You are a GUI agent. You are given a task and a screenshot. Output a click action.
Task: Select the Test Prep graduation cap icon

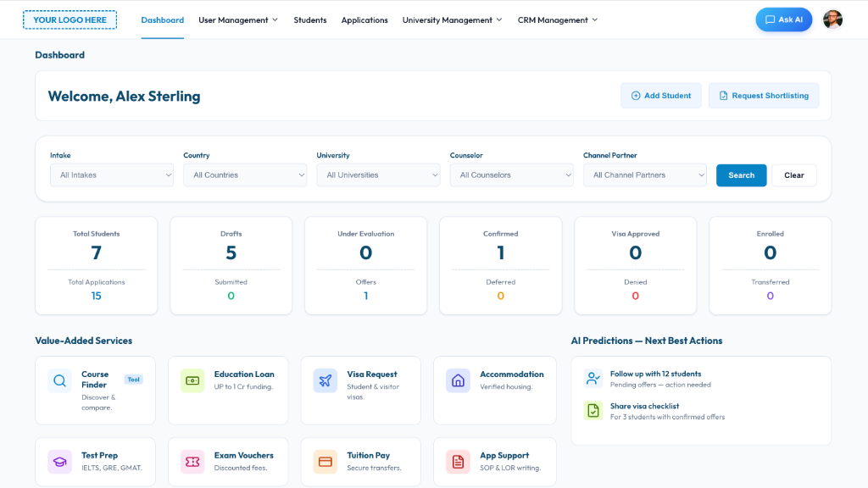coord(59,462)
